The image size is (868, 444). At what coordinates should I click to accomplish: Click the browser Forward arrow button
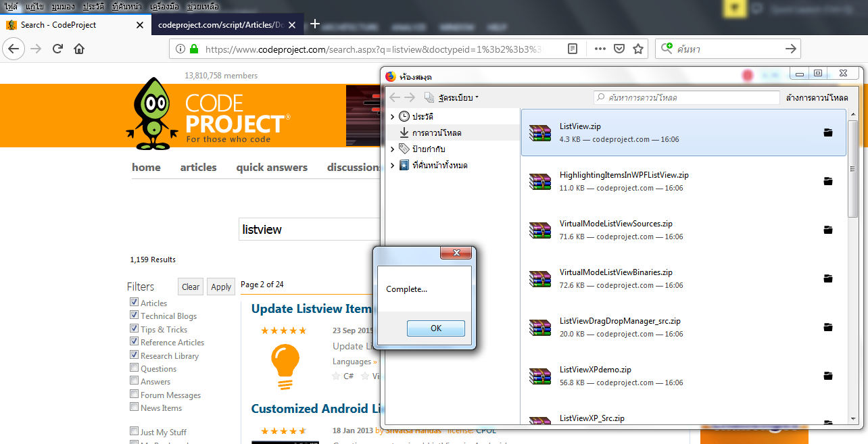[36, 49]
